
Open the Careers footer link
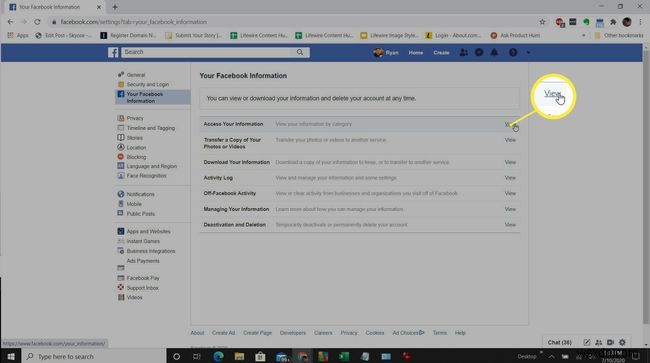(323, 333)
